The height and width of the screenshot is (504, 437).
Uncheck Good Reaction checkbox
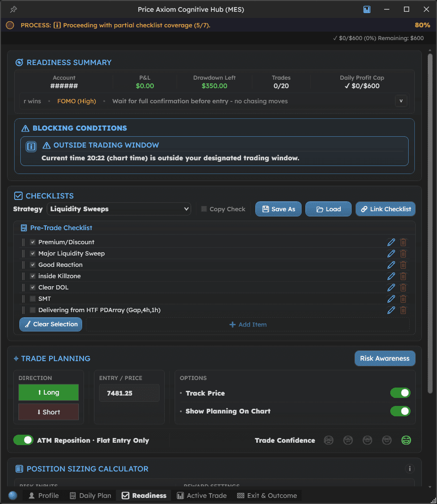(33, 265)
